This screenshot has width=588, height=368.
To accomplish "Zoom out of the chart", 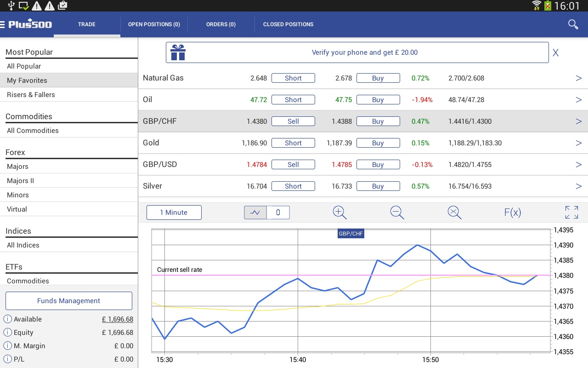I will (397, 213).
